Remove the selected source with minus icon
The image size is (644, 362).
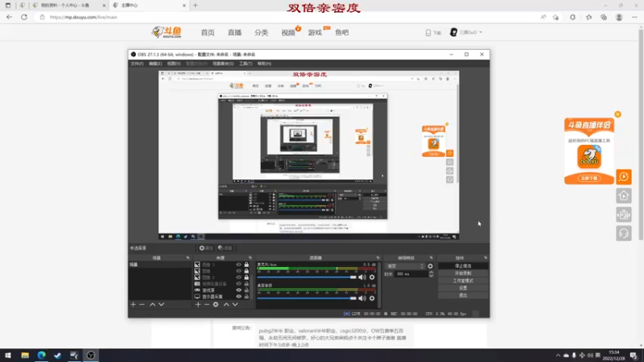click(x=207, y=305)
